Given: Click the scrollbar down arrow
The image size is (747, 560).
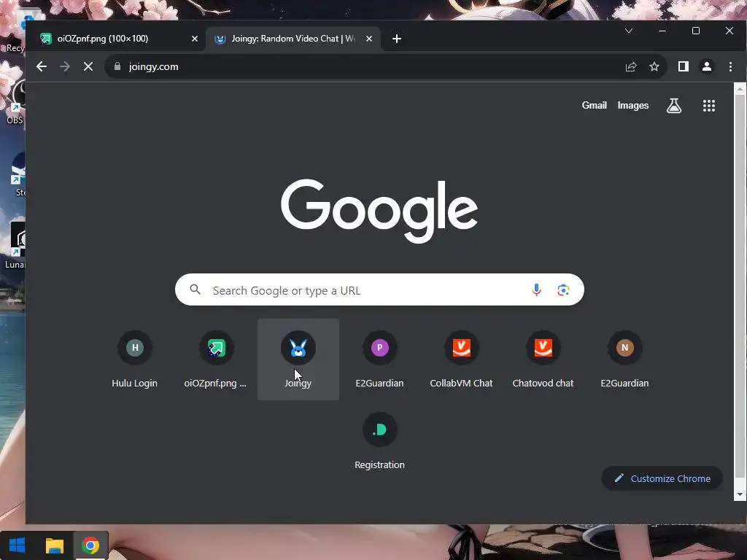Looking at the screenshot, I should click(740, 494).
